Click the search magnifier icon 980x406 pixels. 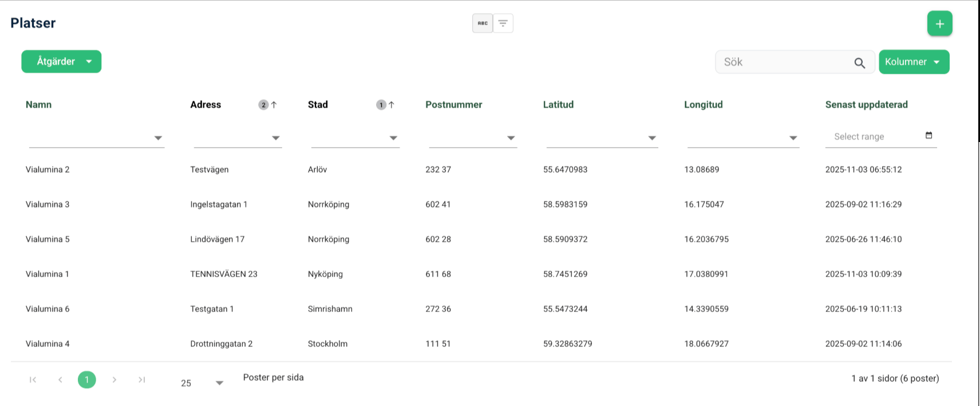pos(859,62)
